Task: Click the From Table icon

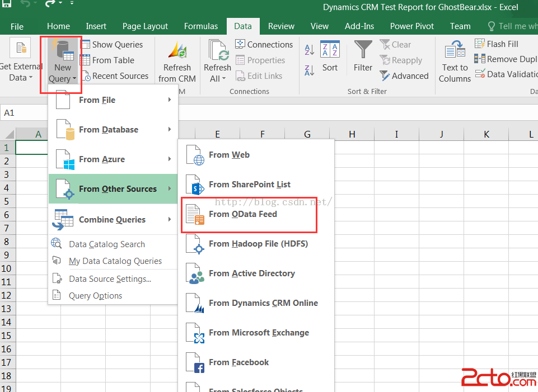Action: click(85, 60)
